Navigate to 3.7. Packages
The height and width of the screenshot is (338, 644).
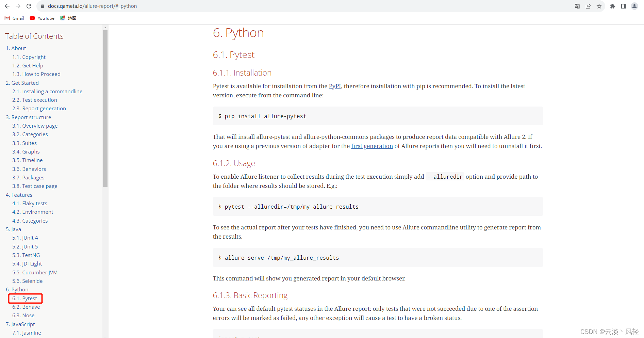[28, 178]
